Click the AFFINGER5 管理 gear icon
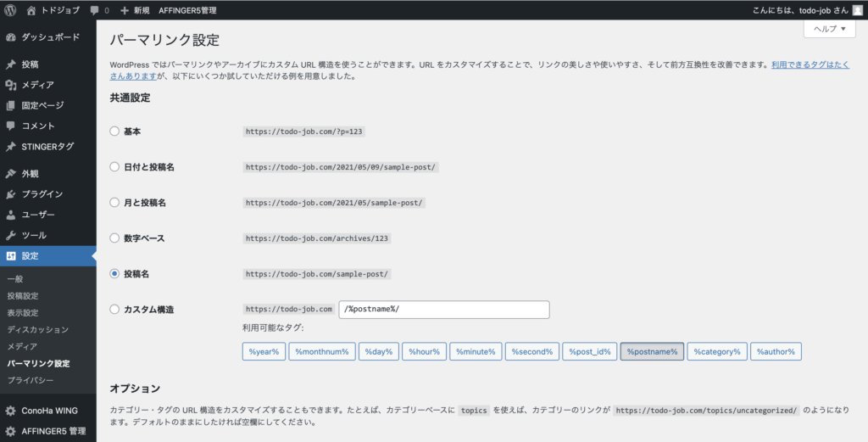This screenshot has height=442, width=868. click(x=10, y=432)
